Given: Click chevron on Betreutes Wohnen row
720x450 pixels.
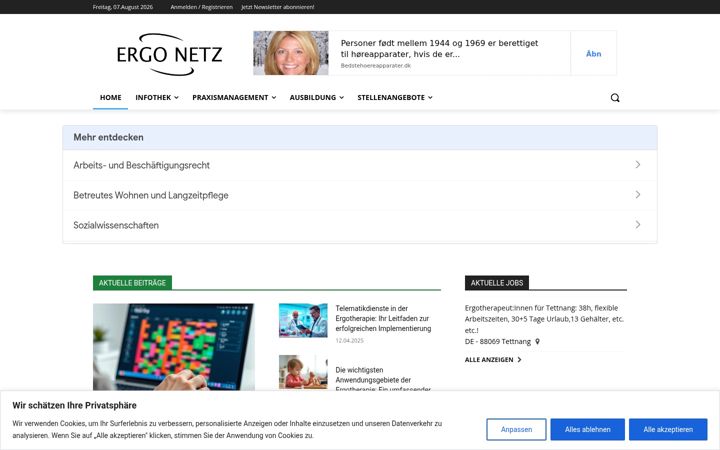Looking at the screenshot, I should [638, 195].
